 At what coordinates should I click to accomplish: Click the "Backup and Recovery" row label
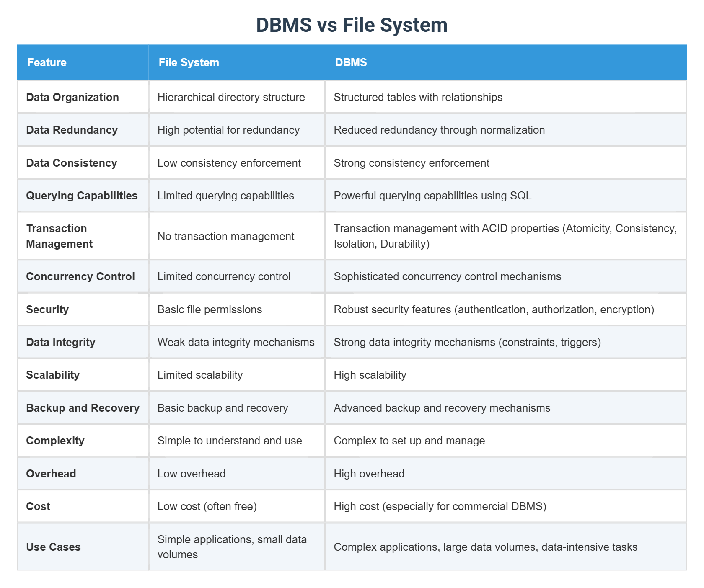click(x=83, y=408)
